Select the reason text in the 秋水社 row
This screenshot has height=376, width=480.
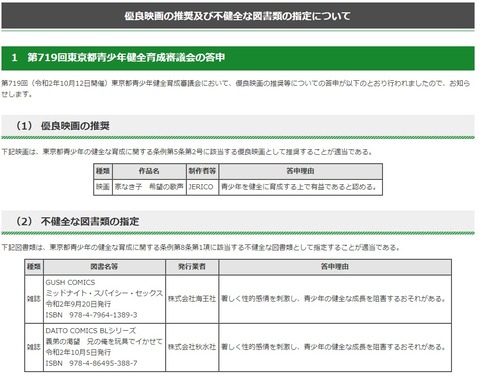(x=333, y=347)
